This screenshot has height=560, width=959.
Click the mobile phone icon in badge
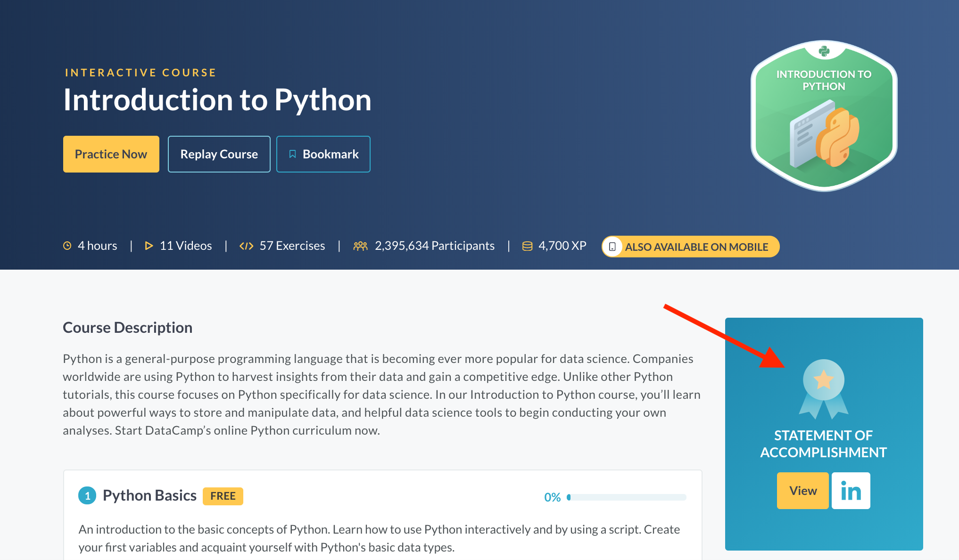pyautogui.click(x=612, y=247)
